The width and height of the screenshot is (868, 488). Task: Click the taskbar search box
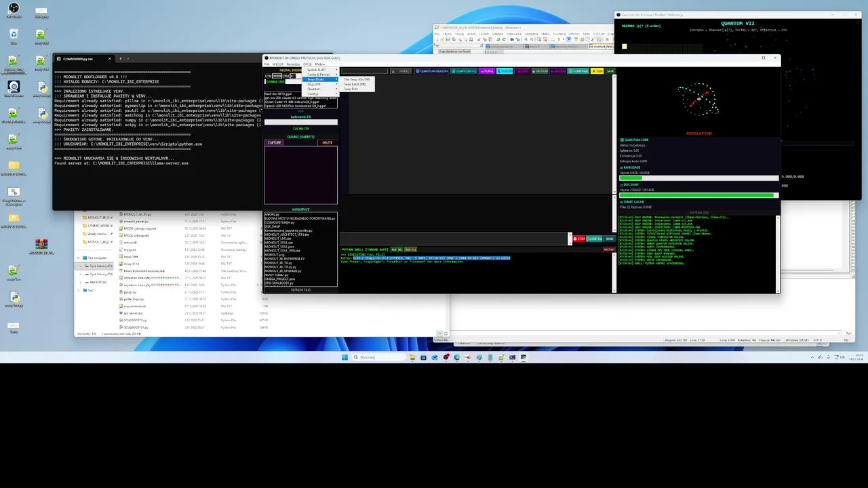pyautogui.click(x=378, y=357)
